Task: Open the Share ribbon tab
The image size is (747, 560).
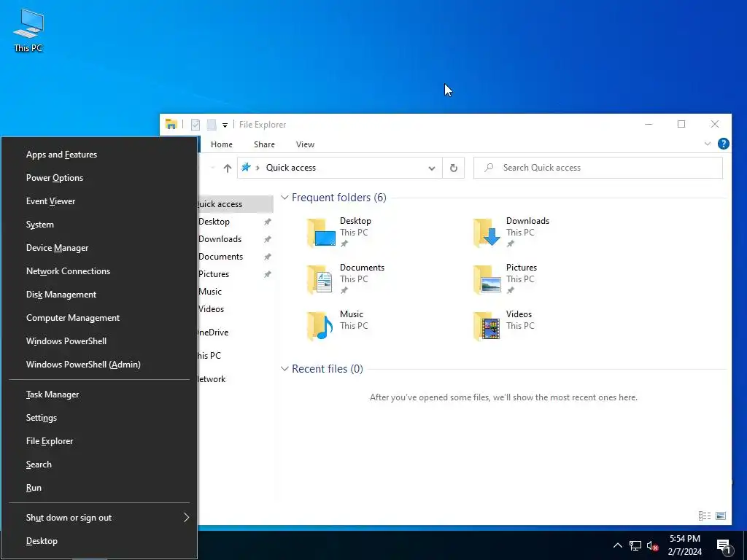Action: point(264,144)
